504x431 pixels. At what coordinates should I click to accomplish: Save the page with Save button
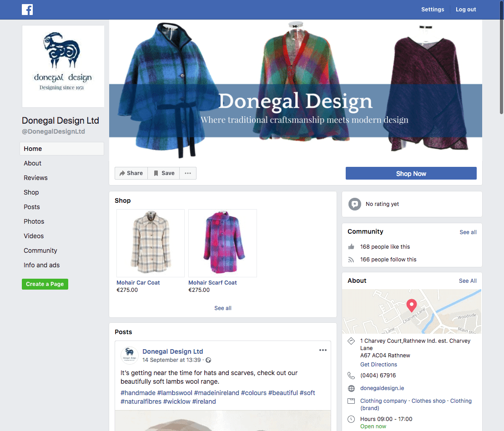click(x=164, y=173)
